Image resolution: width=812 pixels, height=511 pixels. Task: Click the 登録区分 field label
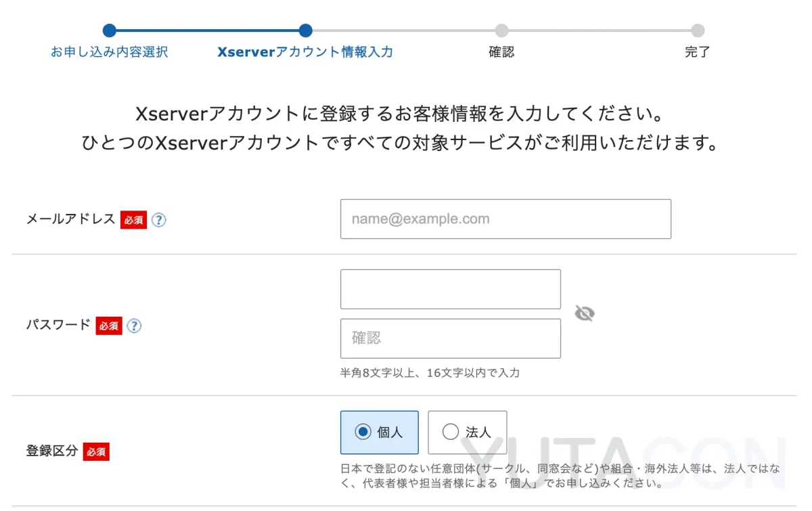(x=52, y=451)
